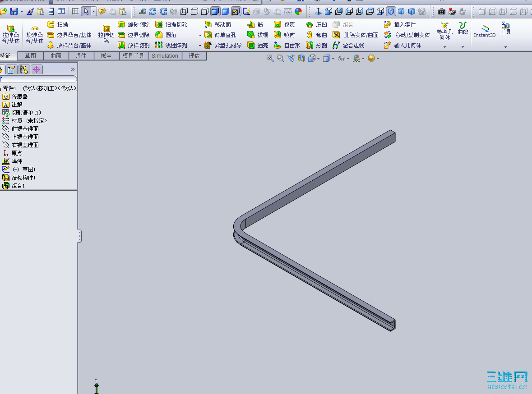Screen dimensions: 532x394
Task: Select 扫描切除 swept cut tool
Action: click(171, 24)
